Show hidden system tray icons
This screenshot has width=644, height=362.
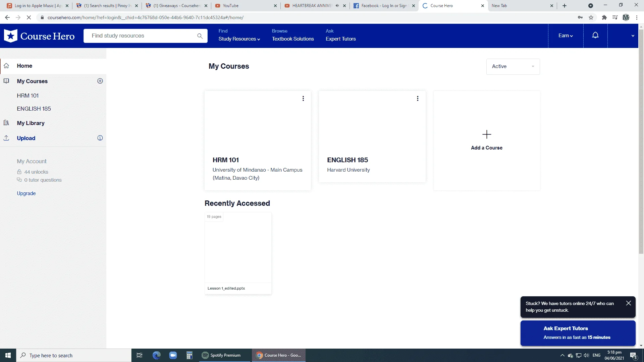pos(562,355)
